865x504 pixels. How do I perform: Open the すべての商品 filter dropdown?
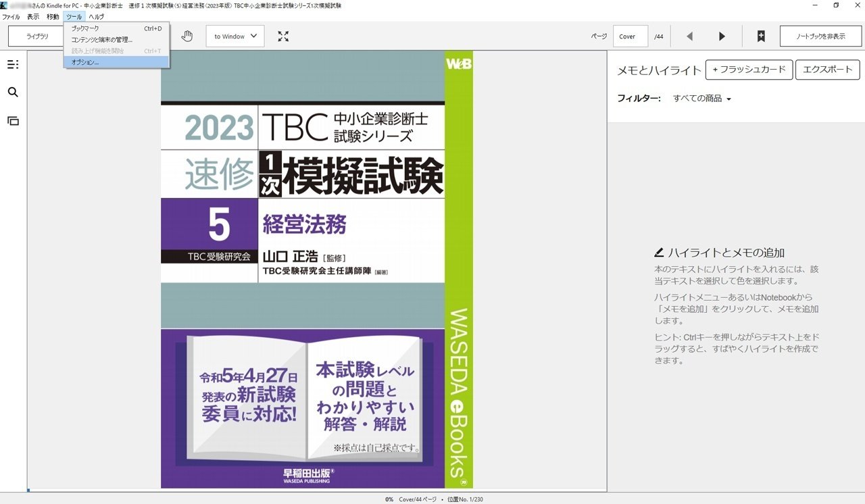click(702, 99)
